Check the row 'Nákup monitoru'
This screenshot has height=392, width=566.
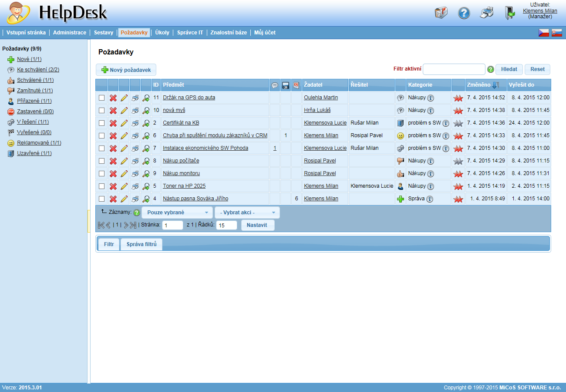102,174
